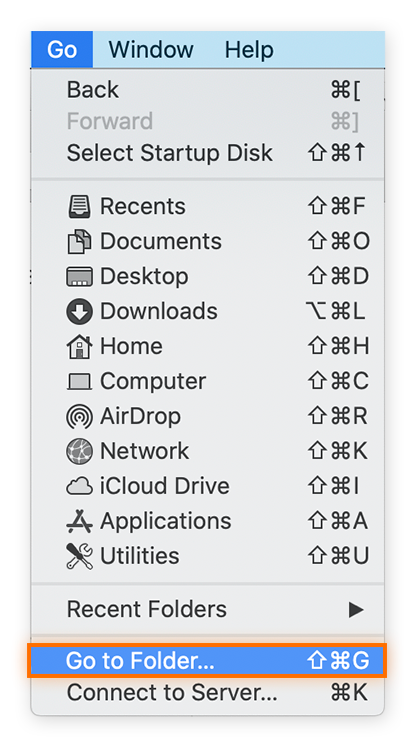Choose Back menu item
This screenshot has width=420, height=750.
[x=207, y=89]
